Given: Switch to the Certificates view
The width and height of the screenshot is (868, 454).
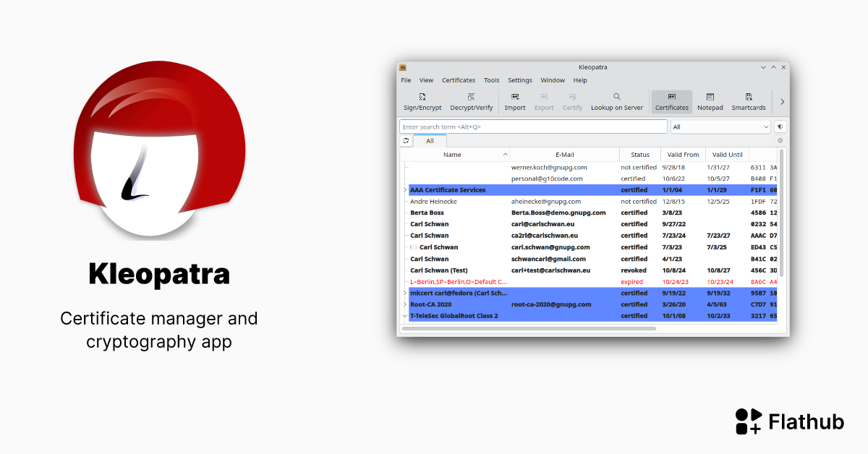Looking at the screenshot, I should pyautogui.click(x=672, y=102).
